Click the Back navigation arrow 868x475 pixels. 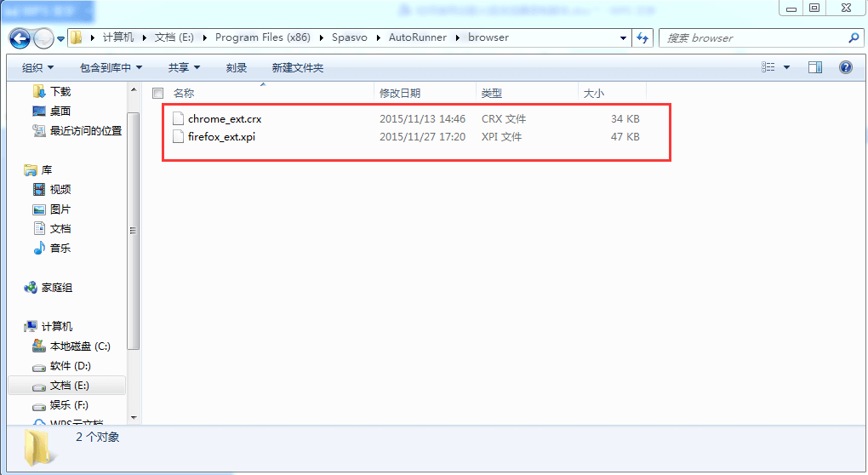pyautogui.click(x=20, y=38)
